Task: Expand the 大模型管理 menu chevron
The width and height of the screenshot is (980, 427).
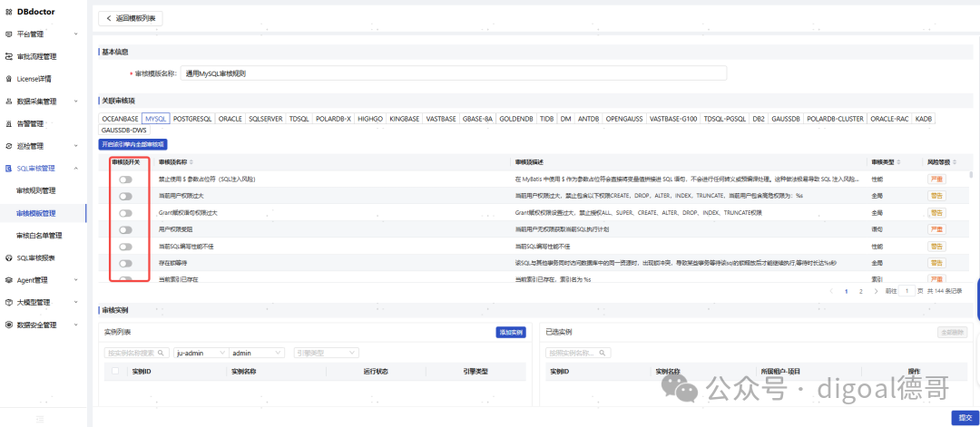Action: click(75, 302)
